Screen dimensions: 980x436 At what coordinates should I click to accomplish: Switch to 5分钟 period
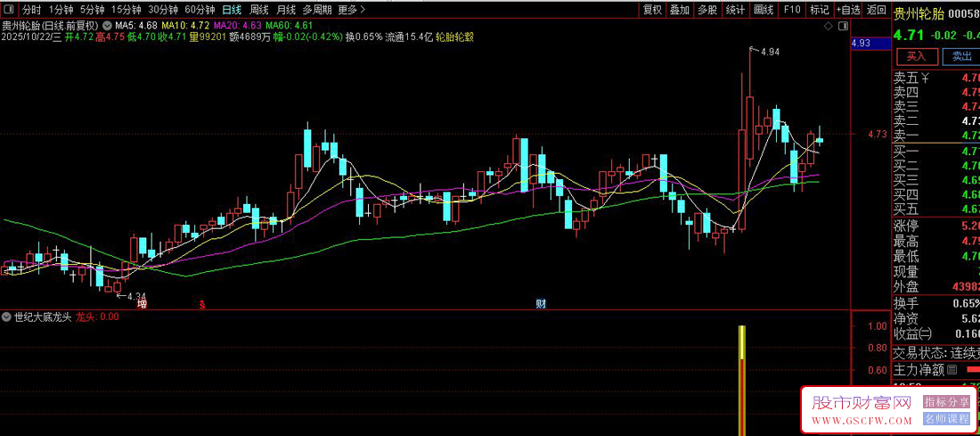[x=93, y=10]
